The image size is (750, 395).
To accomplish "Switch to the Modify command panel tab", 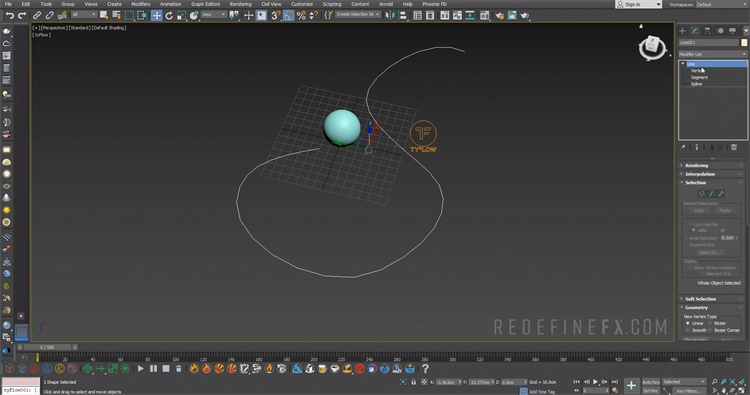I will [695, 31].
